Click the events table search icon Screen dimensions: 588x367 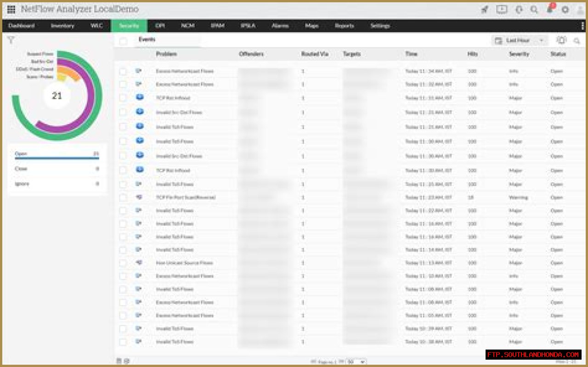pos(577,41)
